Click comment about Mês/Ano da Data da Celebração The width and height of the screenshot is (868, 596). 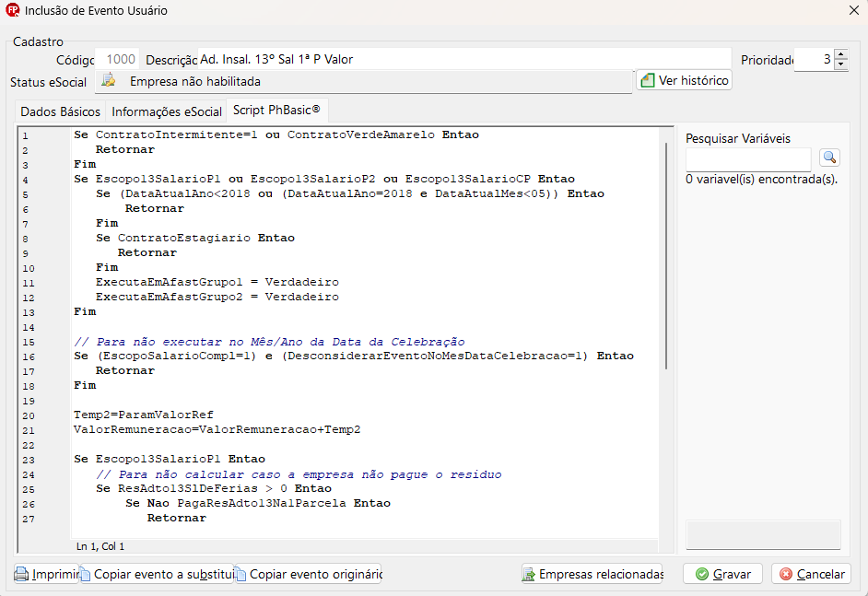pyautogui.click(x=269, y=342)
